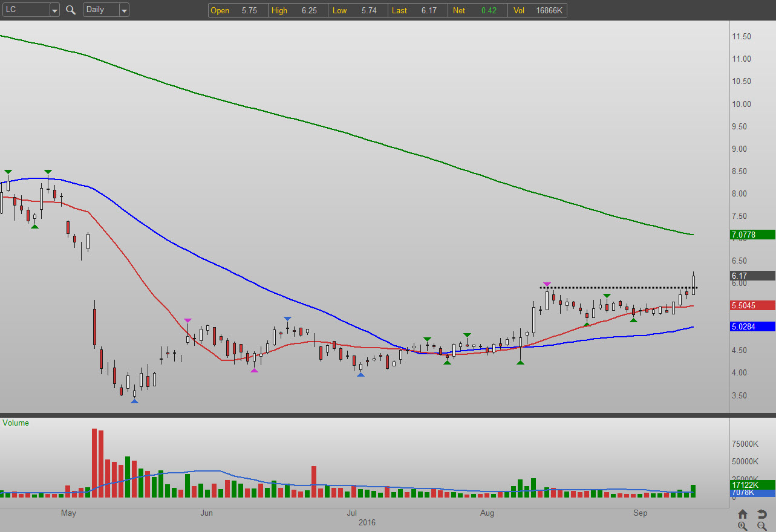This screenshot has width=776, height=532.
Task: Zoom in on the chart
Action: click(x=743, y=526)
